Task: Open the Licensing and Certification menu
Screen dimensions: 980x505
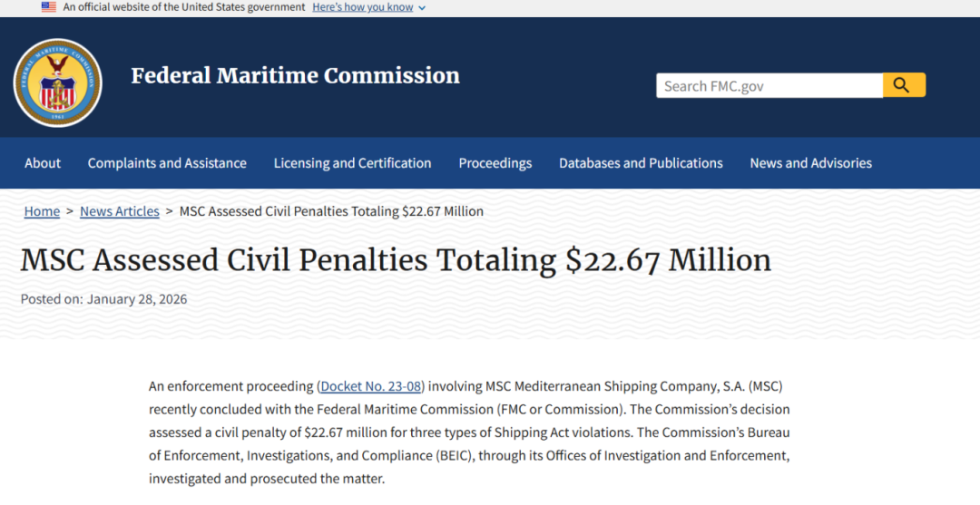Action: point(352,163)
